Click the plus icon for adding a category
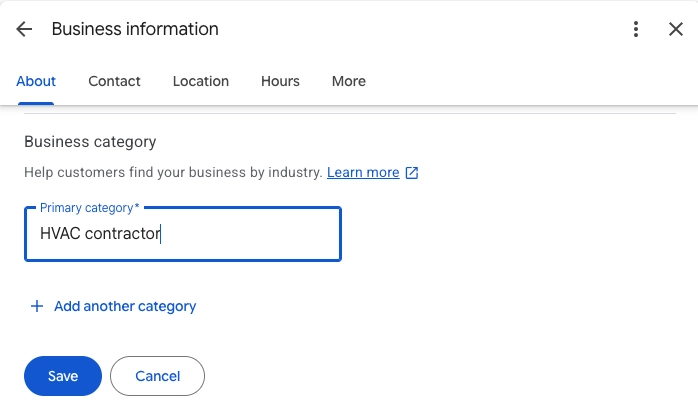This screenshot has width=698, height=420. tap(37, 306)
